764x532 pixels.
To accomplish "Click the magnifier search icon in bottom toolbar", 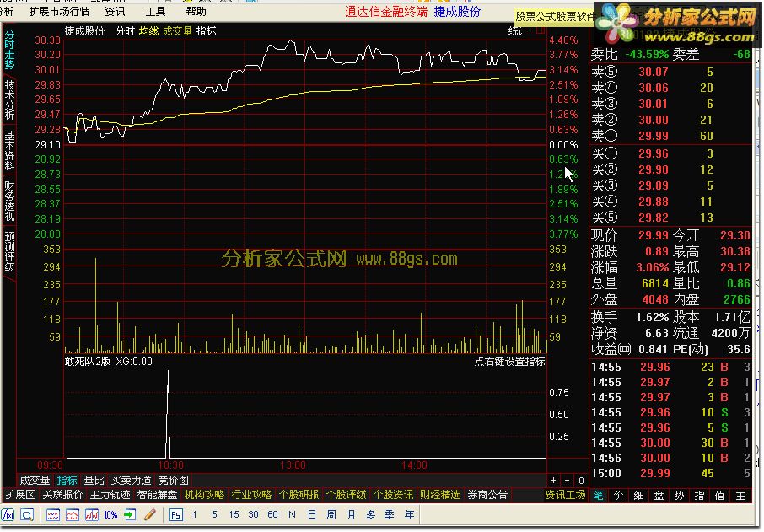I will coord(27,514).
